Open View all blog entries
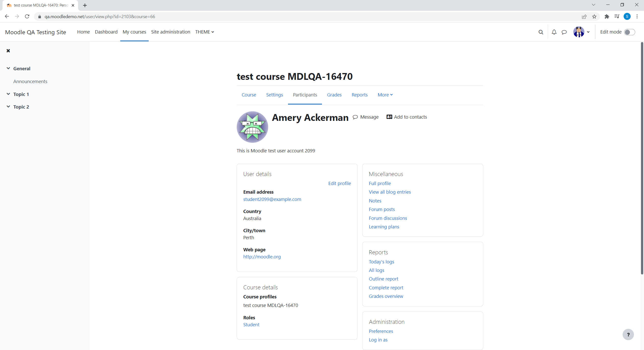 390,192
